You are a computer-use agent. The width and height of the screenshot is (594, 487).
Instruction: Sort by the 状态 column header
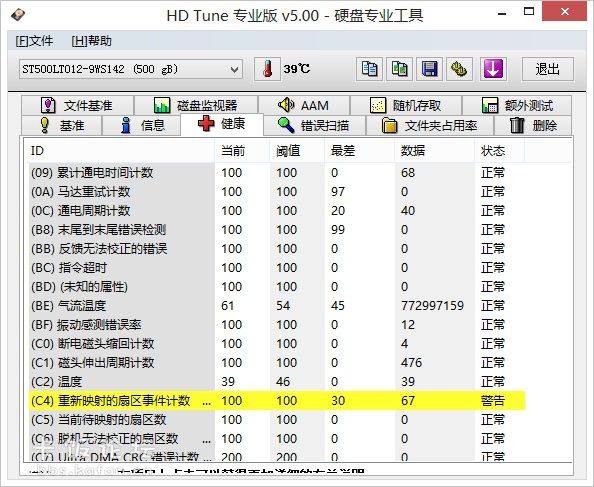[x=500, y=151]
